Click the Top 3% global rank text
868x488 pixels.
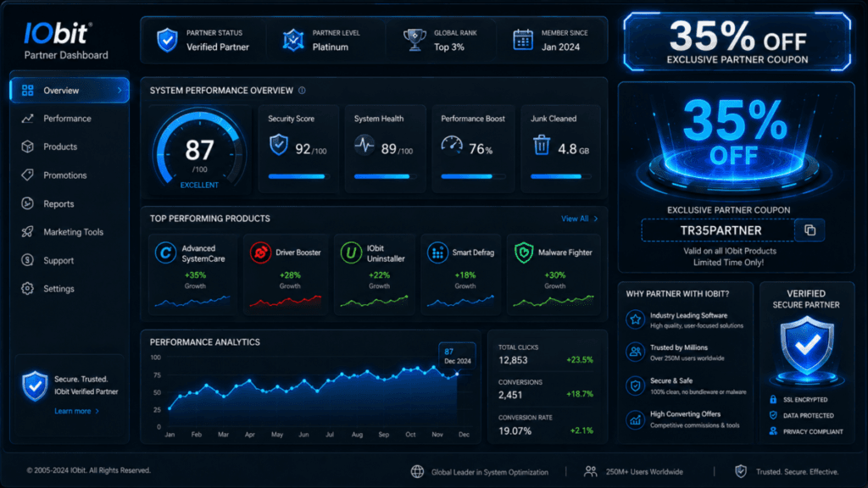click(449, 47)
